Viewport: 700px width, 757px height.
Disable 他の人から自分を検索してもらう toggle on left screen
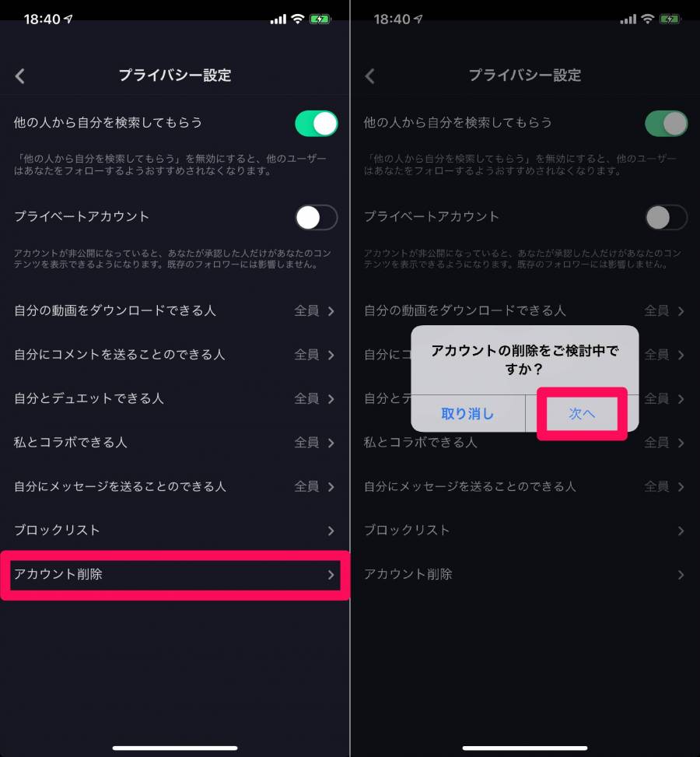pos(317,124)
